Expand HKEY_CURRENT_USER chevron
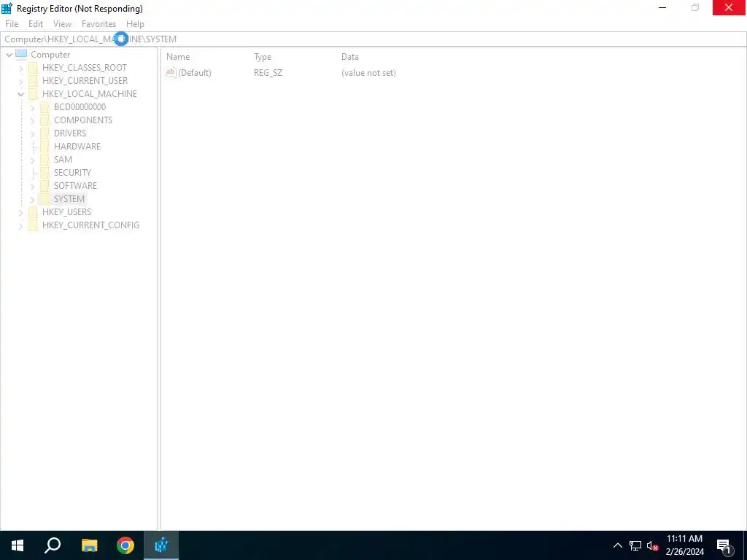The image size is (747, 560). pyautogui.click(x=20, y=82)
